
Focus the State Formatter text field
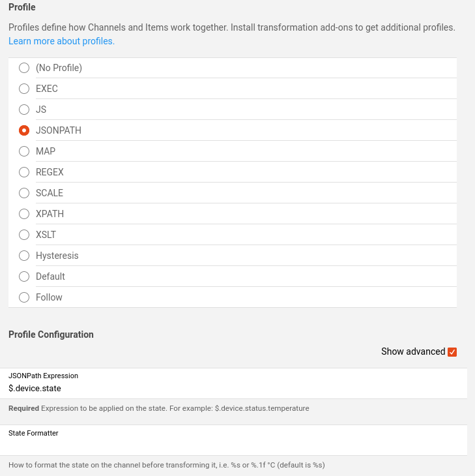coord(235,445)
